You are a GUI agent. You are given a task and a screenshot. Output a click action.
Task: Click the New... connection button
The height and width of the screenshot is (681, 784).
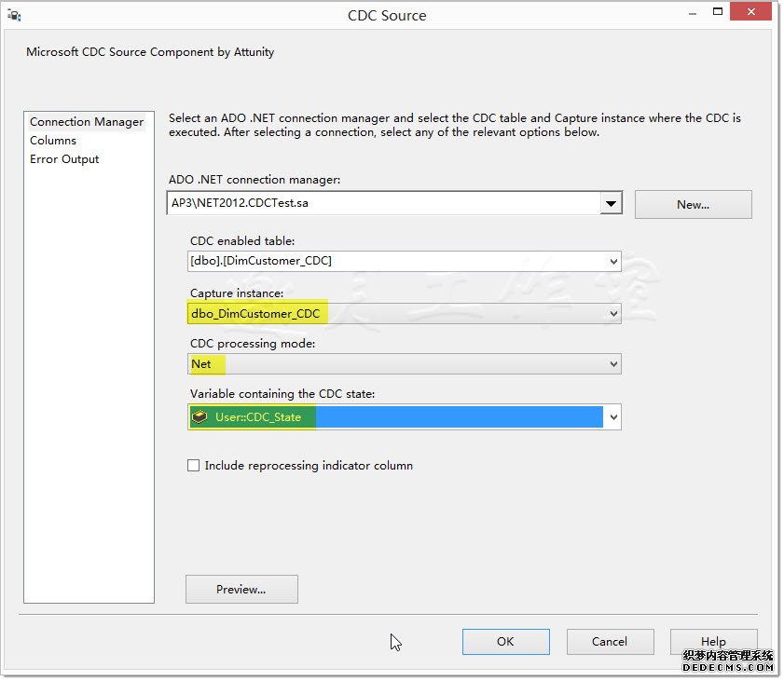click(693, 205)
